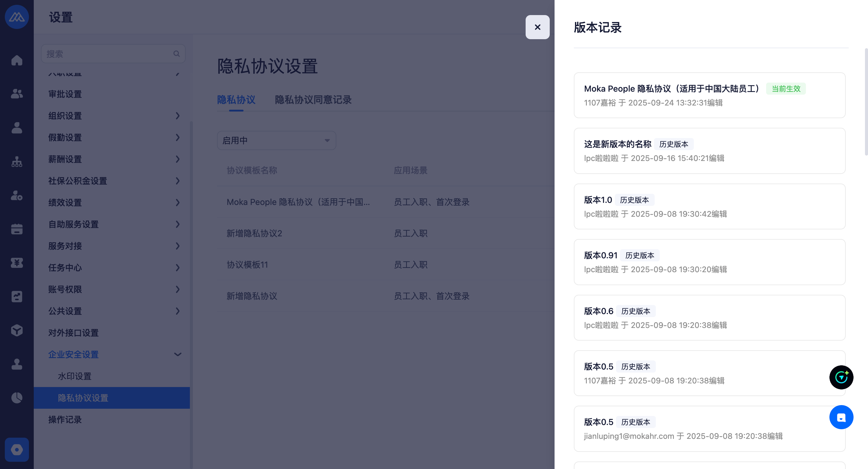
Task: Open the organization chart icon
Action: 17,162
